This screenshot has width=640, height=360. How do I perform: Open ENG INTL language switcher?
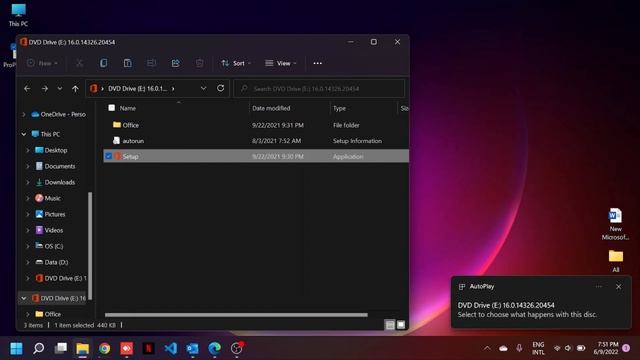point(538,348)
